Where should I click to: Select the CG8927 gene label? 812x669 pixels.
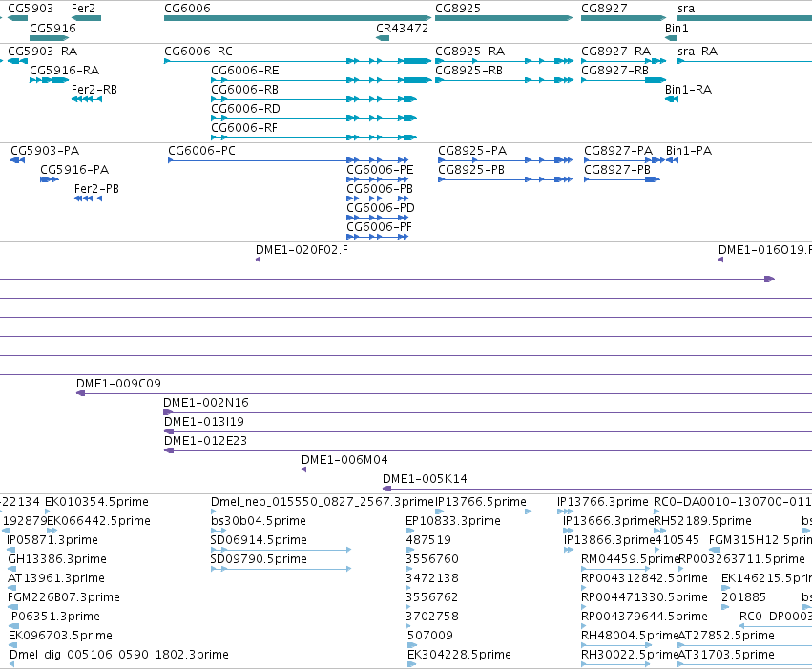coord(604,9)
